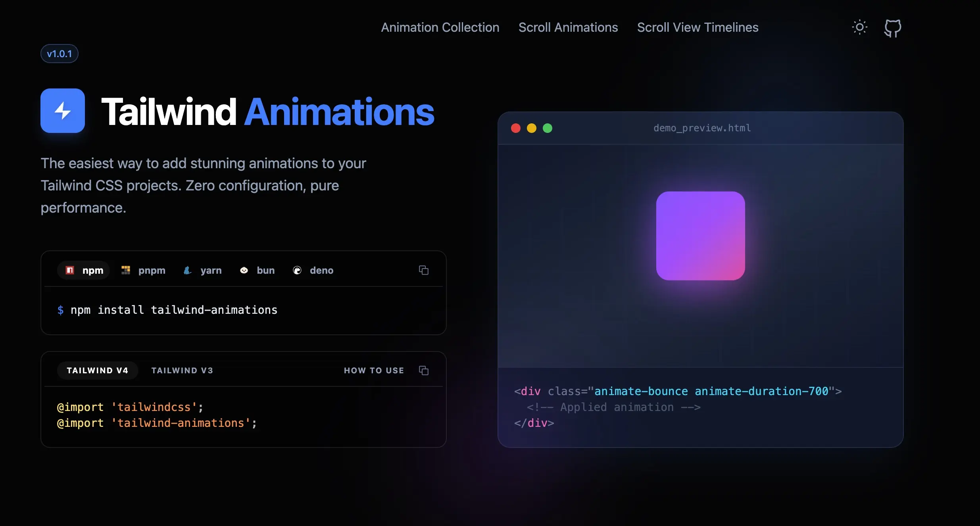Click the bouncing purple gradient square
This screenshot has width=980, height=526.
point(700,236)
